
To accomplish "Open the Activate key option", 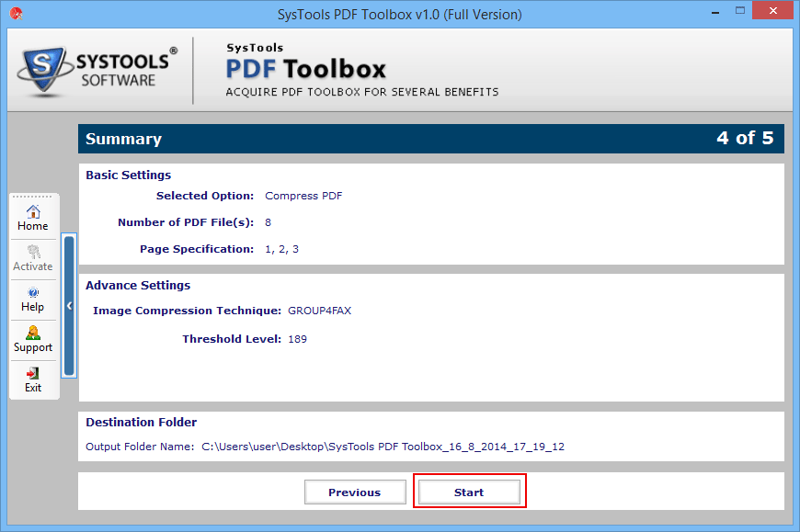I will pos(33,258).
